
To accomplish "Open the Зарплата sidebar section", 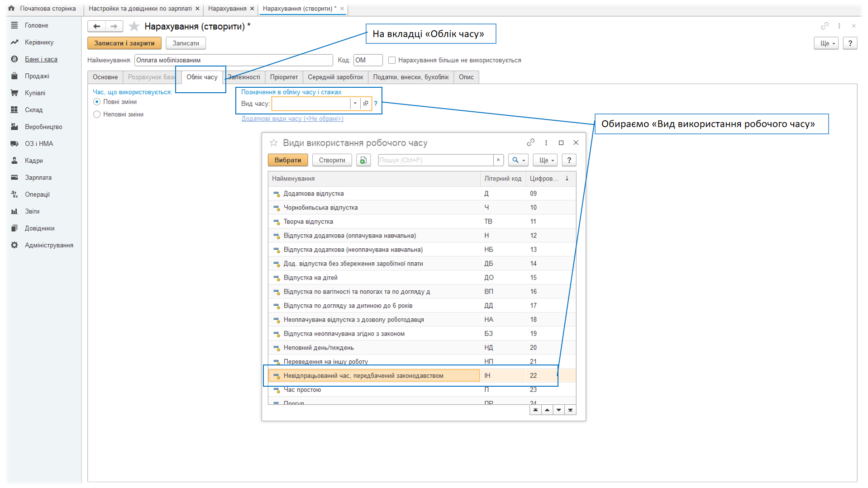I will [x=38, y=177].
